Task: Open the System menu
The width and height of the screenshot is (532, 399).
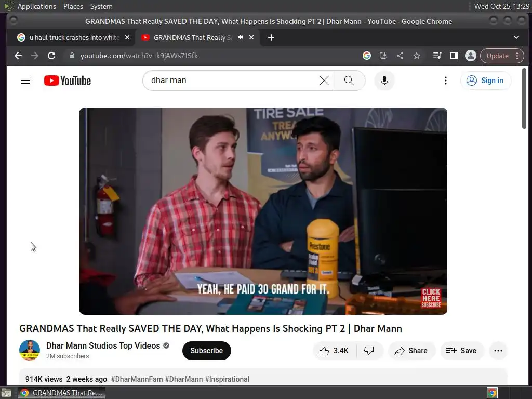Action: tap(101, 6)
